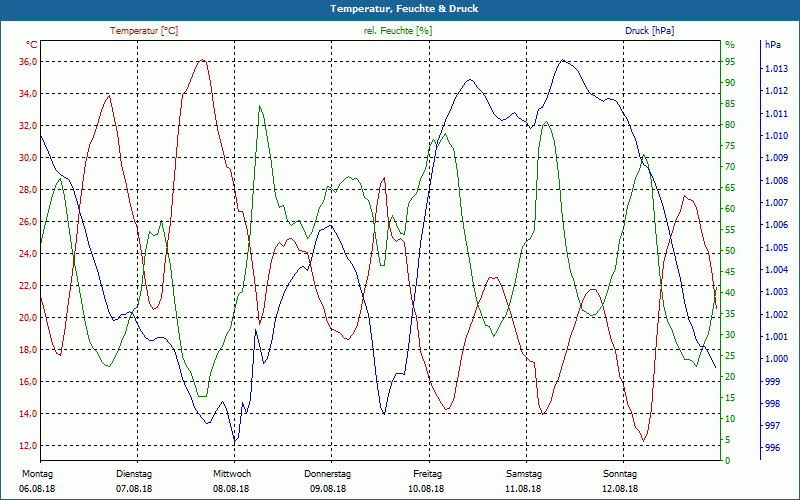Click the date 11.08.18
Image resolution: width=800 pixels, height=500 pixels.
[x=523, y=489]
